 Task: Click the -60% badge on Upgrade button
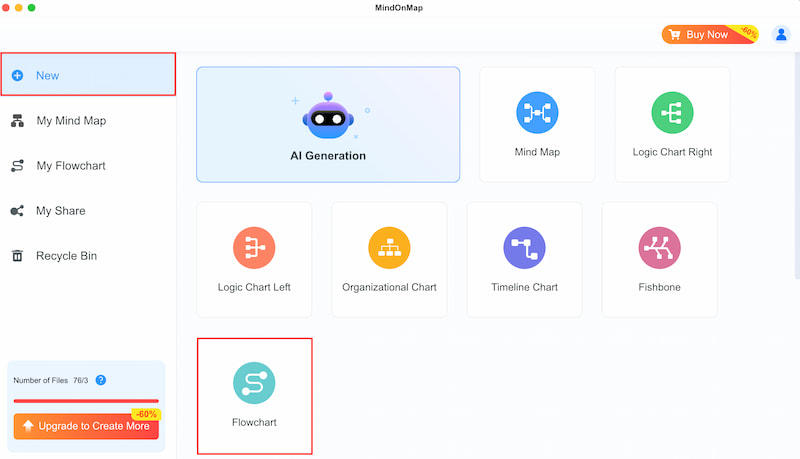click(146, 414)
